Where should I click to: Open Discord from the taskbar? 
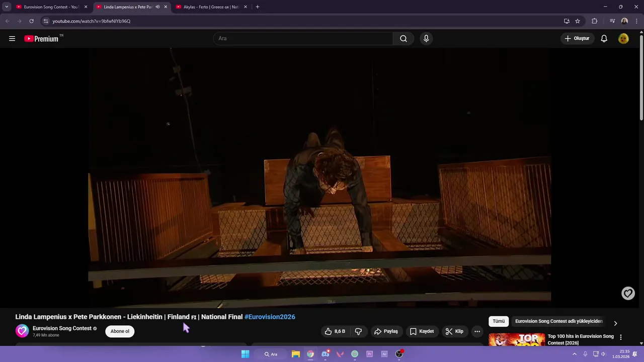pos(326,354)
